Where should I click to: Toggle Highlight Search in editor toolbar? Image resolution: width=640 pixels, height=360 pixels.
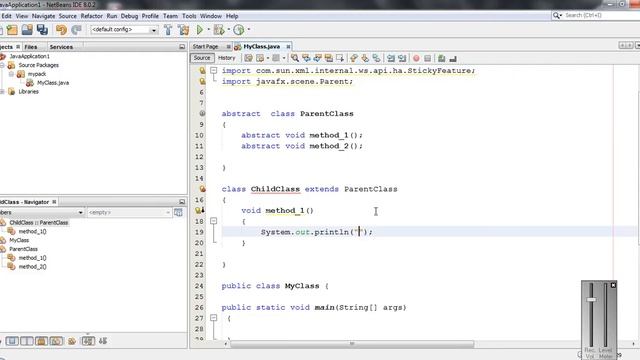coord(329,58)
